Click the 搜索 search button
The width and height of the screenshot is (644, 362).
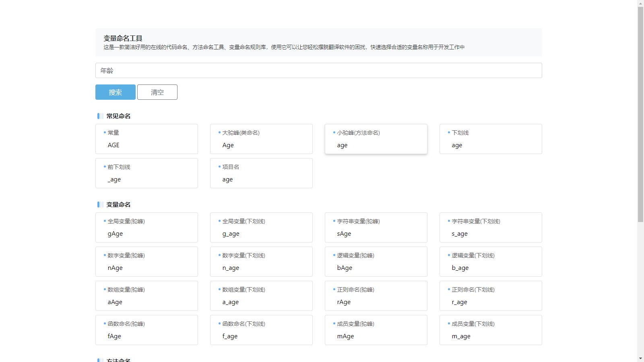click(115, 92)
